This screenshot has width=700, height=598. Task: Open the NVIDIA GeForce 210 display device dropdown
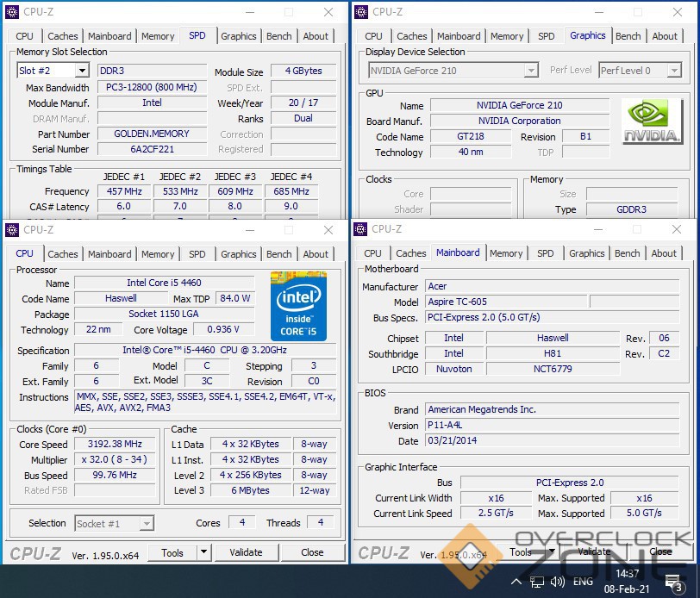coord(531,71)
